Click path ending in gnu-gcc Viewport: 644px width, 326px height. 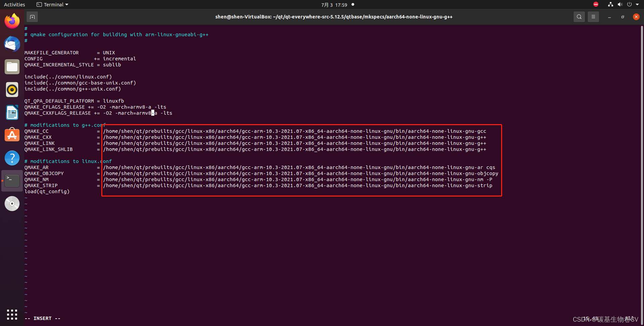pyautogui.click(x=295, y=131)
